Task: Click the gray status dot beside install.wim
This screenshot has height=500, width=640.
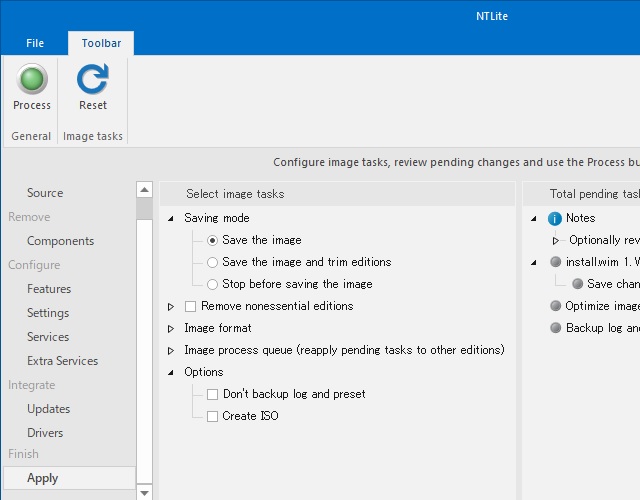Action: click(555, 262)
